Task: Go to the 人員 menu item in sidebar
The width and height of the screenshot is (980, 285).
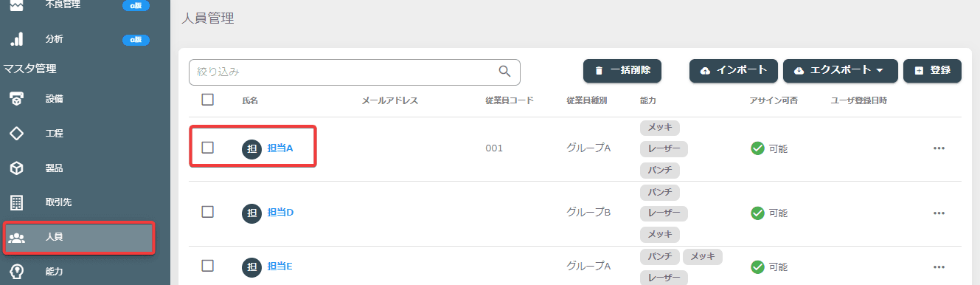Action: [79, 238]
